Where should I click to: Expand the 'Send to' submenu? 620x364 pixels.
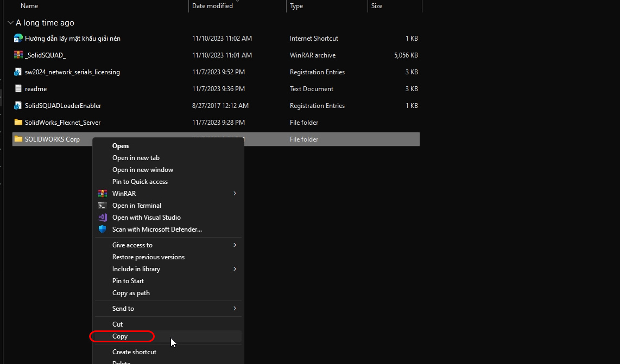pyautogui.click(x=235, y=308)
